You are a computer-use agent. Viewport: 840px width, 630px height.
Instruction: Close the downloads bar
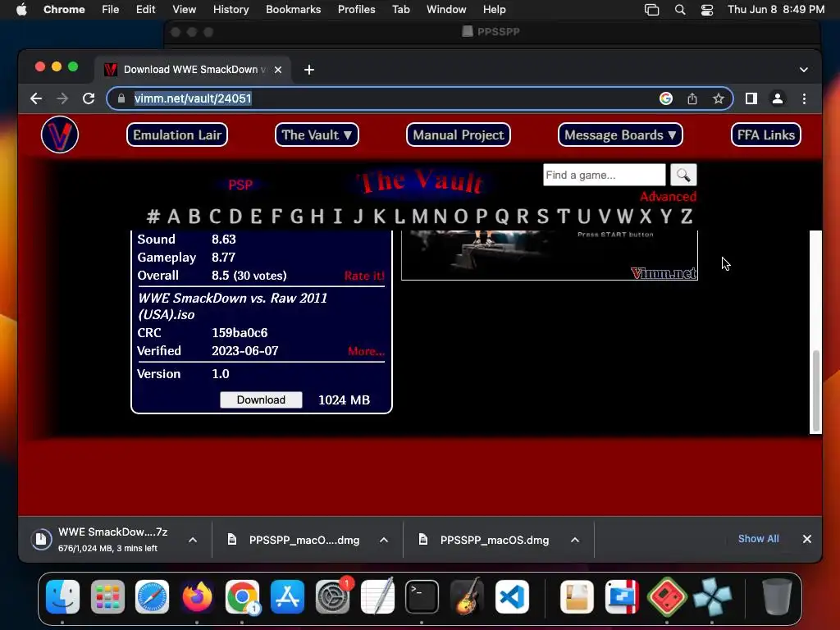click(807, 539)
